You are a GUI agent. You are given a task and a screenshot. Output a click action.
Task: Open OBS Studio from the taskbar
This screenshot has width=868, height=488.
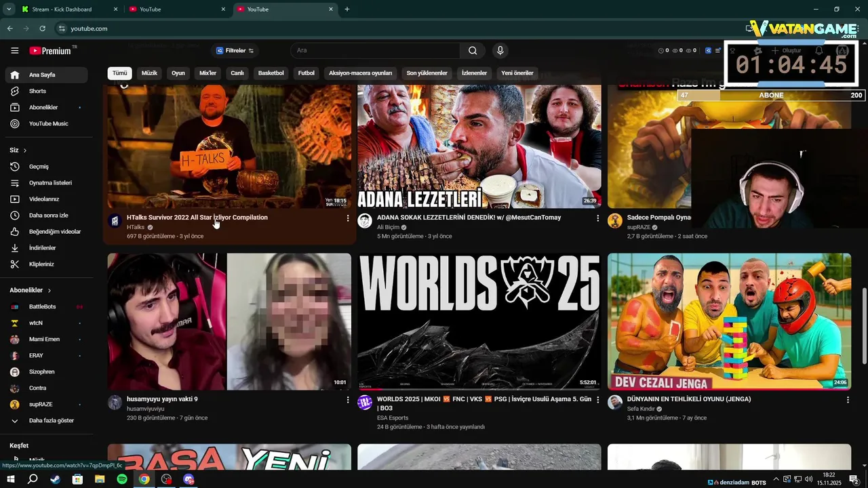(167, 479)
